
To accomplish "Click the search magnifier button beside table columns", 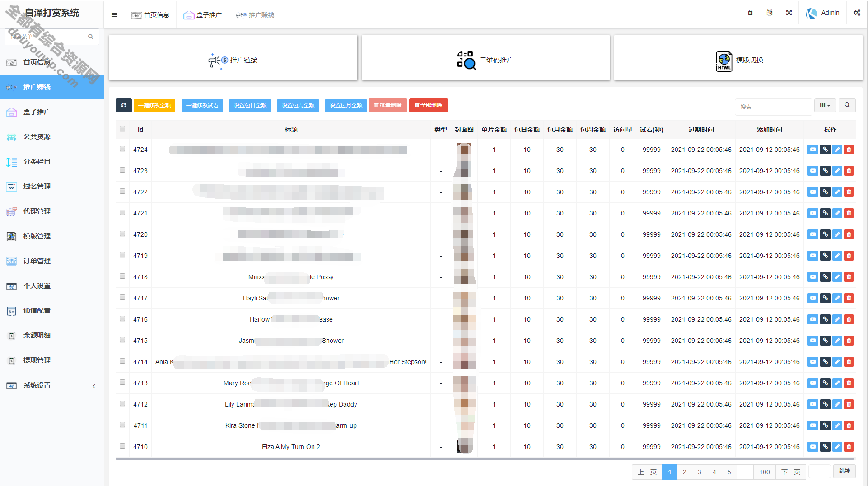I will tap(847, 105).
